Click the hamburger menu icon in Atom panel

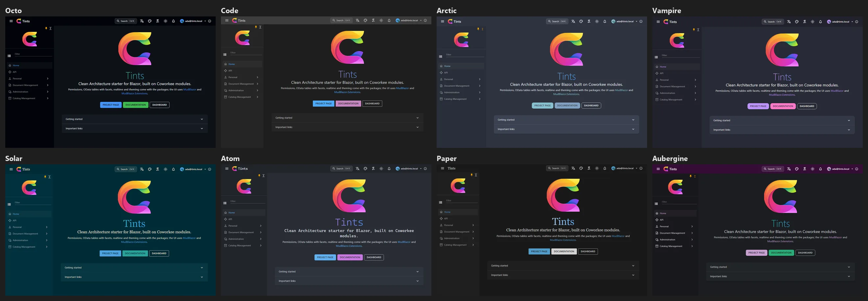(227, 169)
